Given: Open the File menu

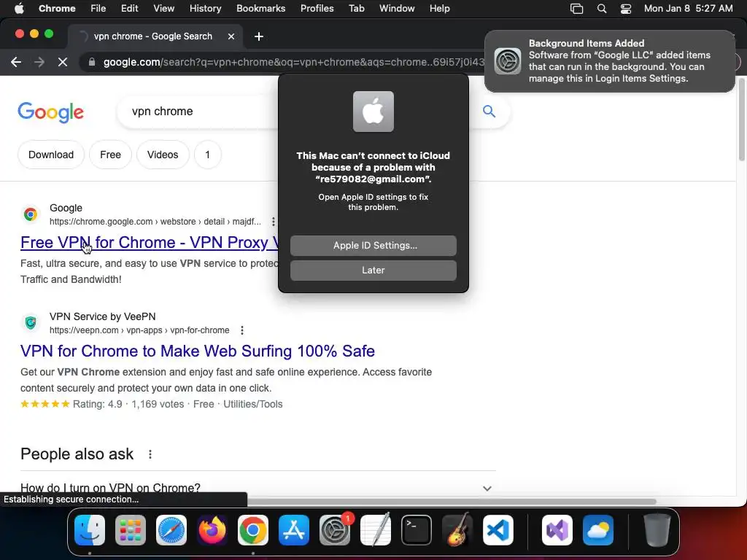Looking at the screenshot, I should point(98,8).
